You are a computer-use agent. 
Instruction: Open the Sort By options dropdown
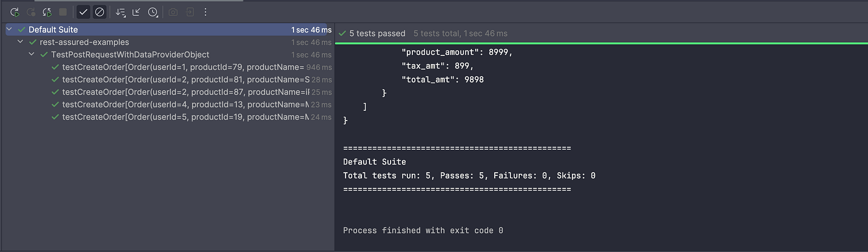pyautogui.click(x=120, y=12)
